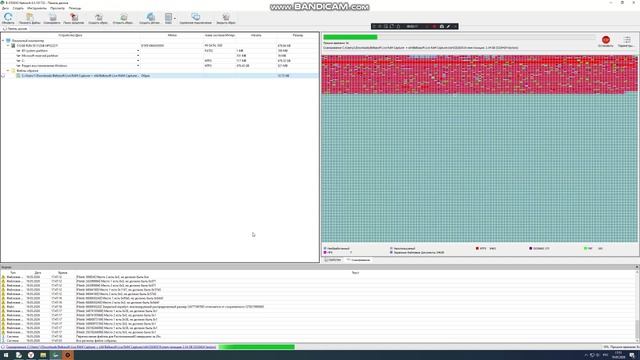Image resolution: width=640 pixels, height=360 pixels.
Task: Open the R-Studio taskbar icon
Action: (x=56, y=355)
